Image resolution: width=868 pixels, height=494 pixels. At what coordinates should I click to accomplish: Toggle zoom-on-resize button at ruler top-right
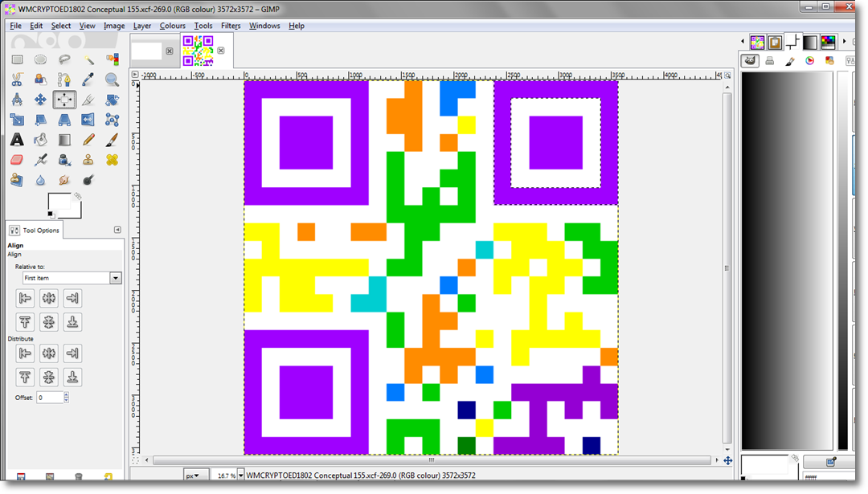point(727,76)
